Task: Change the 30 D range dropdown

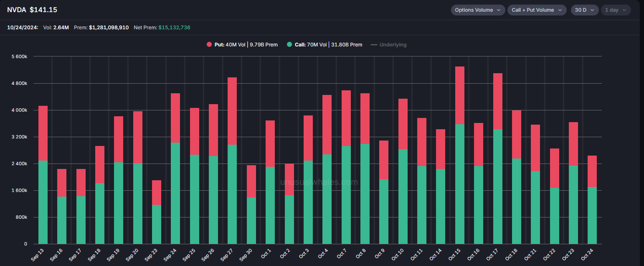Action: tap(585, 10)
